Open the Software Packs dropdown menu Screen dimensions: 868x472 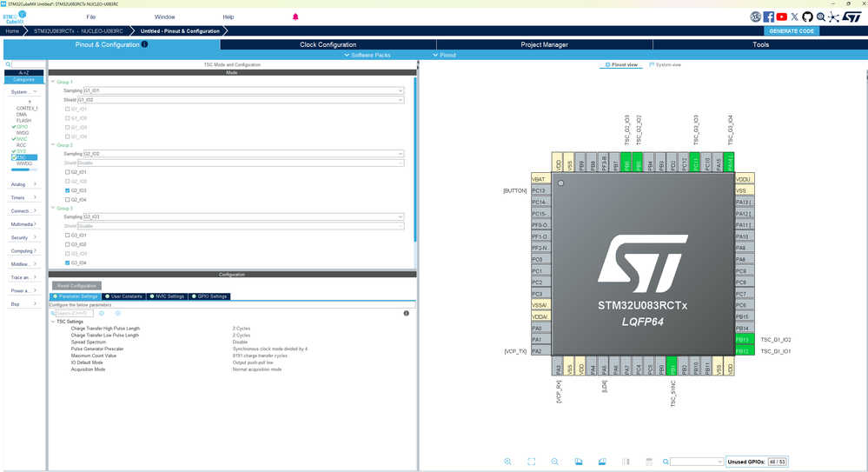(367, 55)
